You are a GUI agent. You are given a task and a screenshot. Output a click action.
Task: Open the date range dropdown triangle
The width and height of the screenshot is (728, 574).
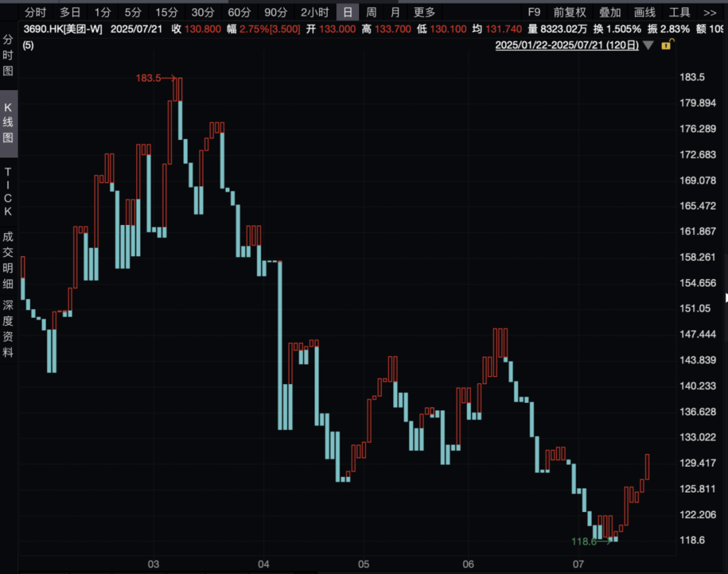[x=648, y=45]
